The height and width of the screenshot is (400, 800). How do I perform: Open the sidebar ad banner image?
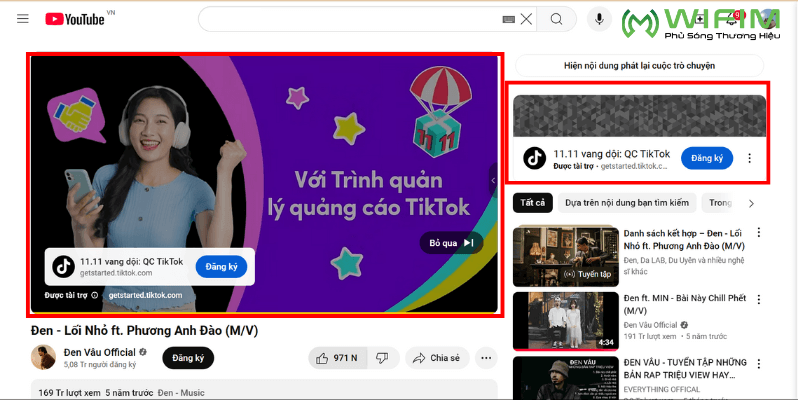(x=639, y=116)
